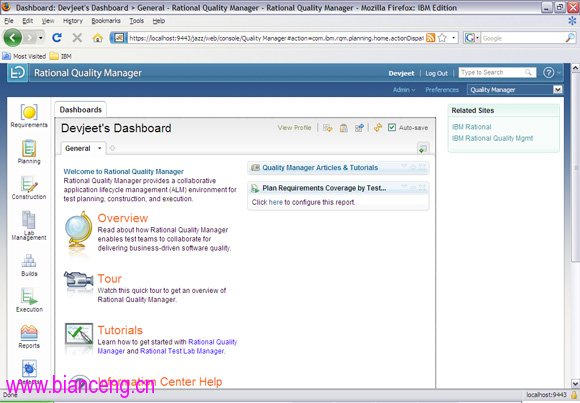This screenshot has width=580, height=403.
Task: Click the Google search magnifier icon
Action: (x=570, y=38)
